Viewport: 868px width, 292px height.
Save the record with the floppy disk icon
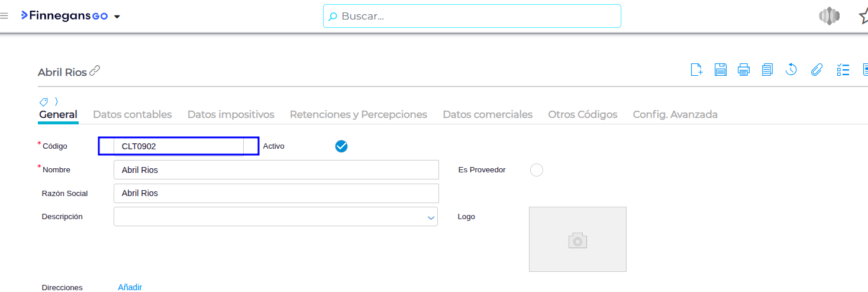(x=720, y=70)
